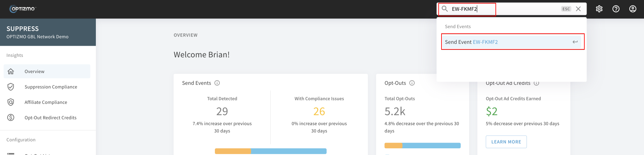Show info for Opt-Out Ad Credits card

(536, 83)
